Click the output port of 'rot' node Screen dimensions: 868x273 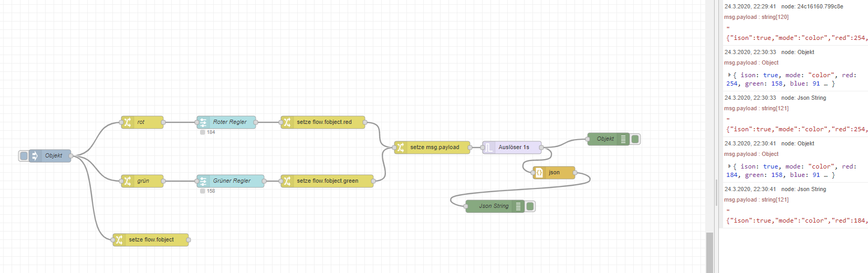tap(163, 122)
